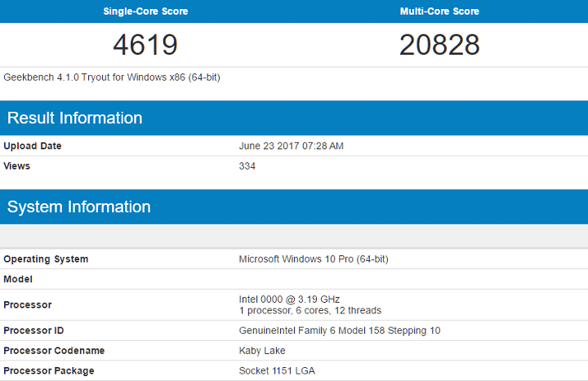
Task: Select the Intel 0000 @ 3.19 GHz text
Action: coord(289,299)
